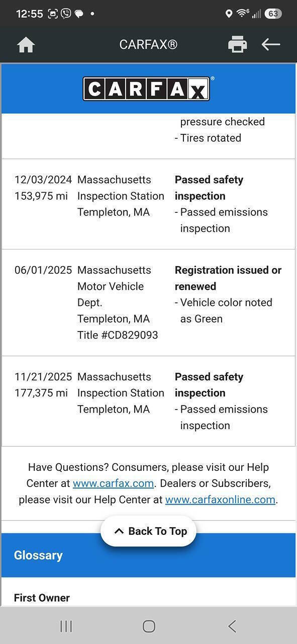Select Title #CD829093 text
The height and width of the screenshot is (644, 297).
click(x=118, y=335)
